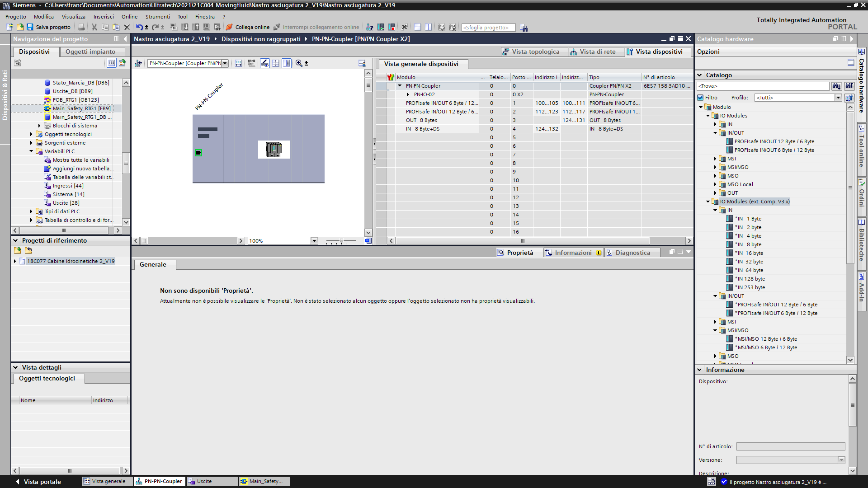Click the device view zoom slider
This screenshot has height=488, width=868.
coord(341,241)
